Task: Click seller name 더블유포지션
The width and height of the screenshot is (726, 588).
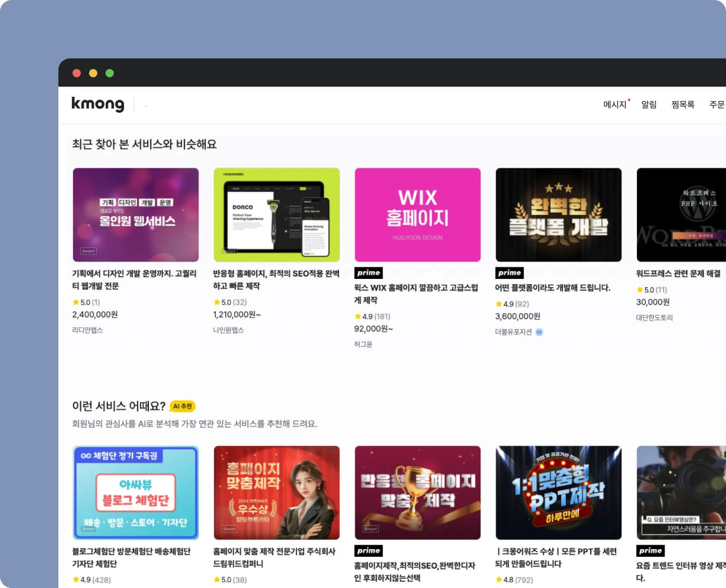Action: coord(514,332)
